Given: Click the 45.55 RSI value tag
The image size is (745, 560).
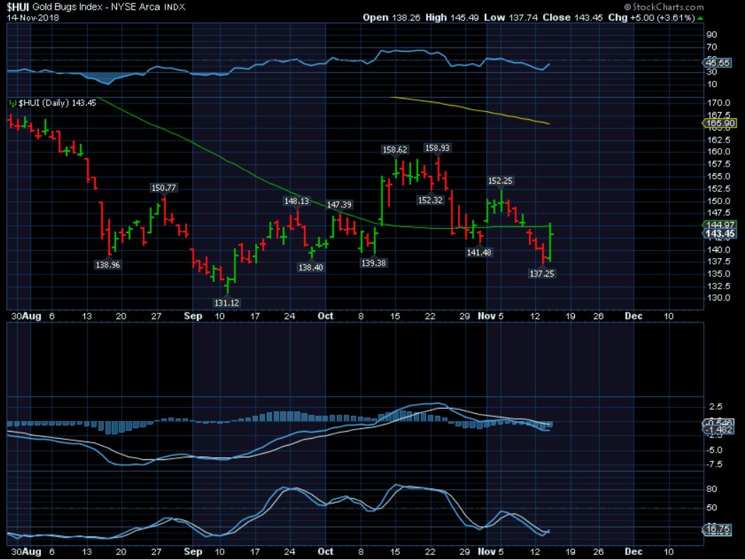Looking at the screenshot, I should (719, 63).
